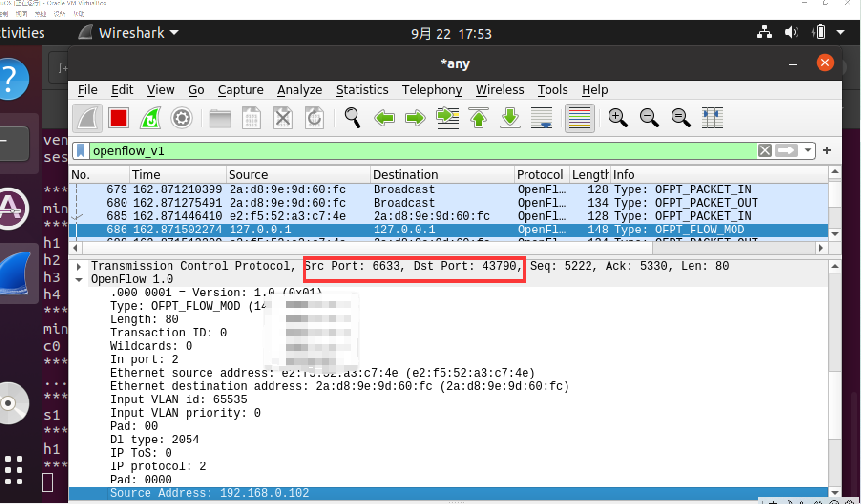
Task: Go to specified packet icon
Action: click(447, 118)
